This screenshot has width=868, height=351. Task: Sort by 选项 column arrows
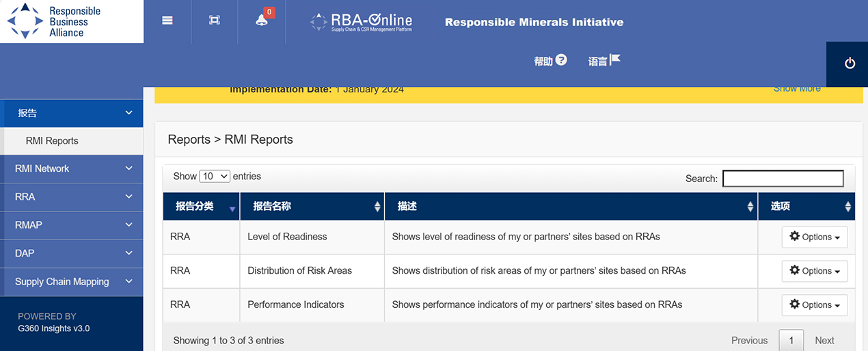coord(848,207)
